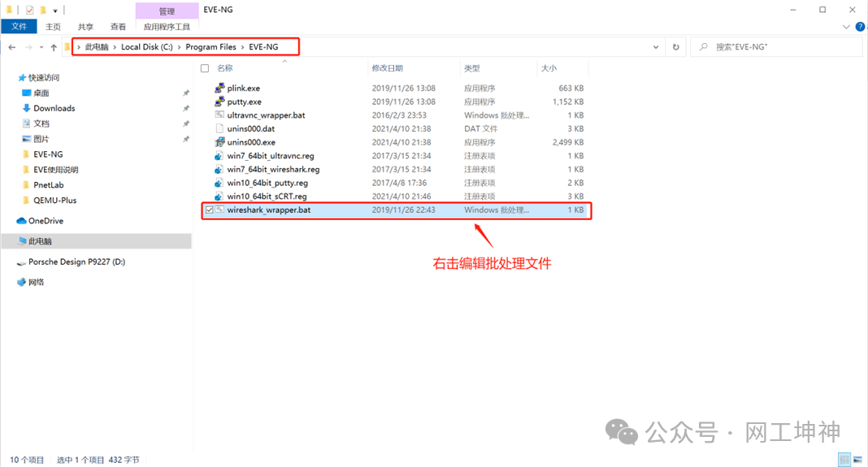This screenshot has width=868, height=467.
Task: Click the unins000.exe file icon
Action: (x=219, y=142)
